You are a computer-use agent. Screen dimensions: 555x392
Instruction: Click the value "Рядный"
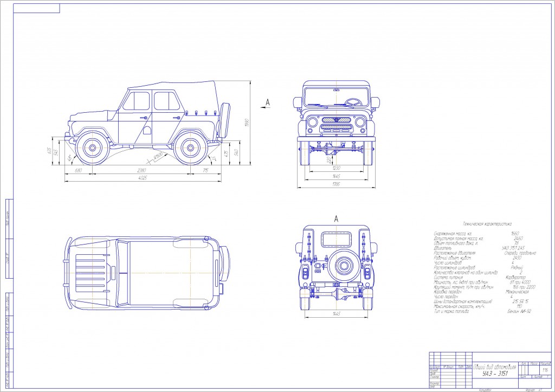tap(517, 268)
